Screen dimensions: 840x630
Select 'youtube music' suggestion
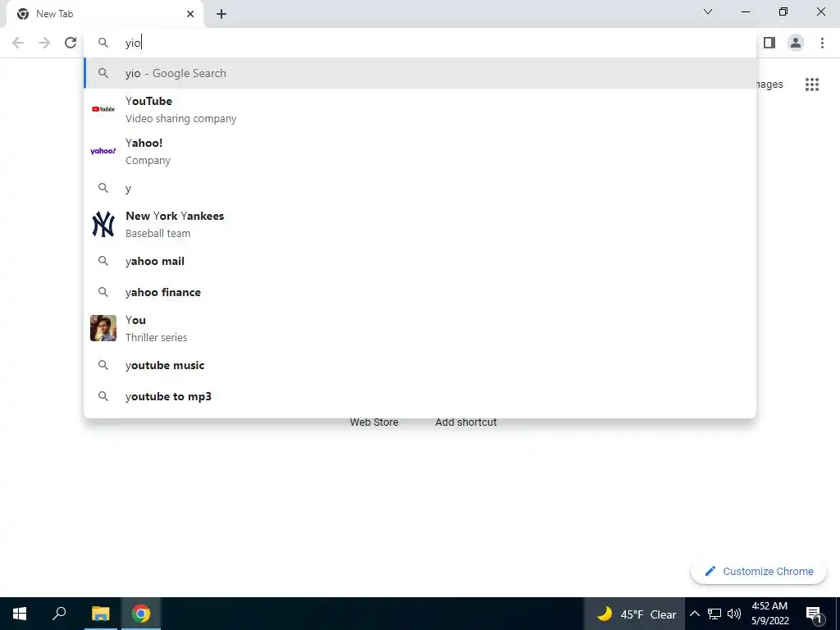tap(420, 365)
